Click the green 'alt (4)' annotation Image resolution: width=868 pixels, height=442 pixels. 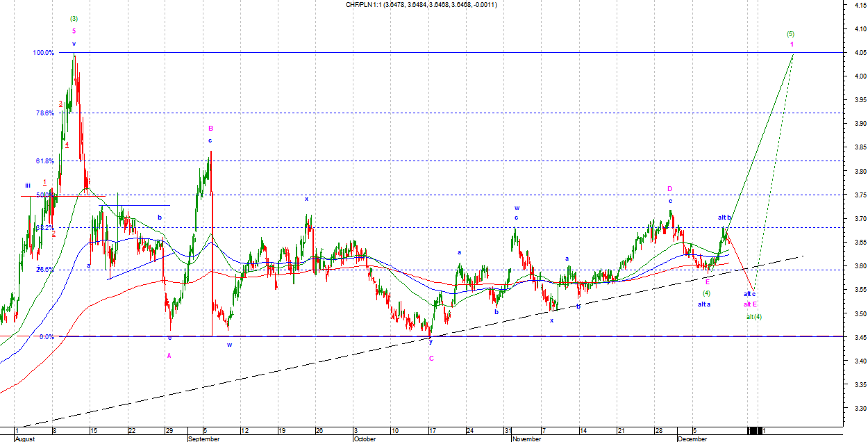point(754,317)
